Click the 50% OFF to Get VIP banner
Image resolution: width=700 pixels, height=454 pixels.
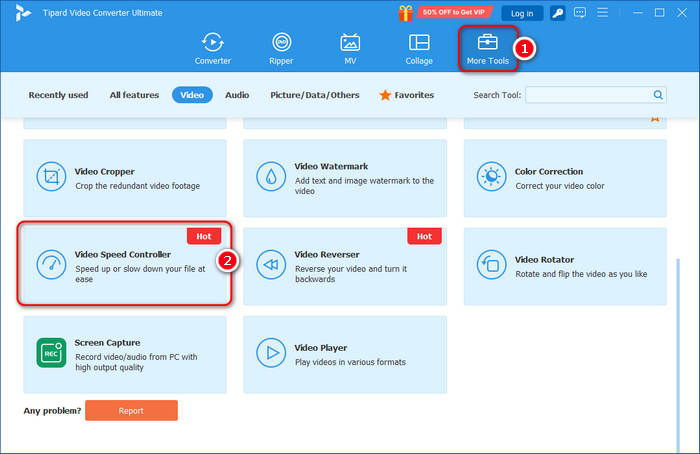(x=454, y=12)
